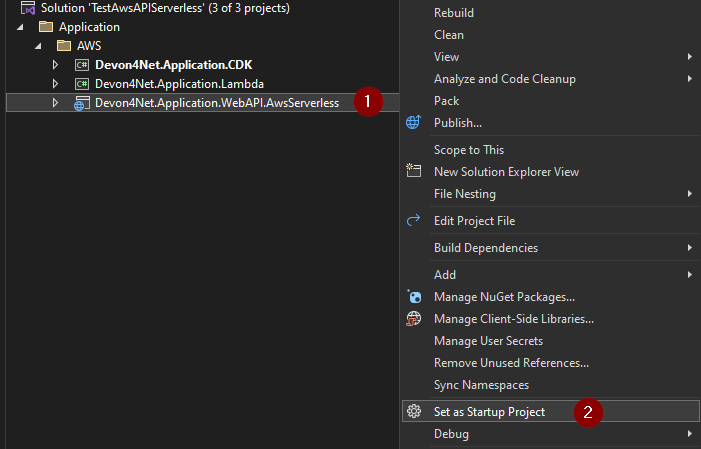Expand the Devon4Net.Application.CDK project node
This screenshot has height=449, width=701.
tap(55, 65)
